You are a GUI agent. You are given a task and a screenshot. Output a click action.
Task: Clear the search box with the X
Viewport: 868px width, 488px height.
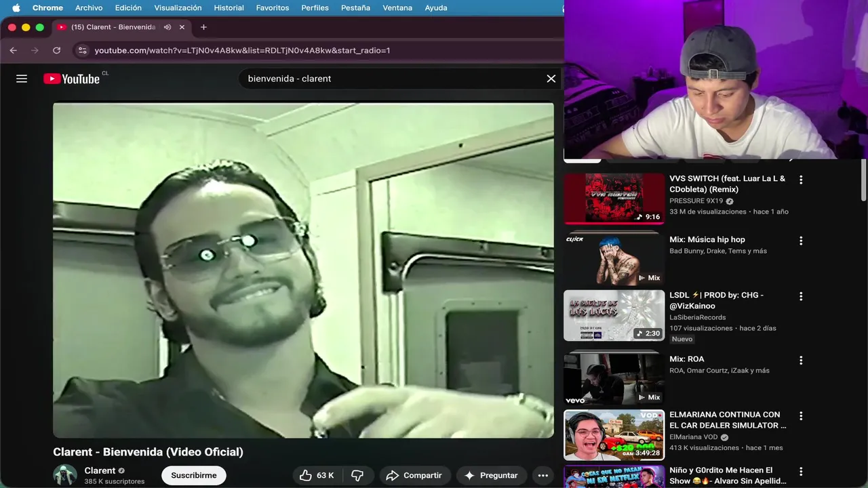pyautogui.click(x=551, y=79)
